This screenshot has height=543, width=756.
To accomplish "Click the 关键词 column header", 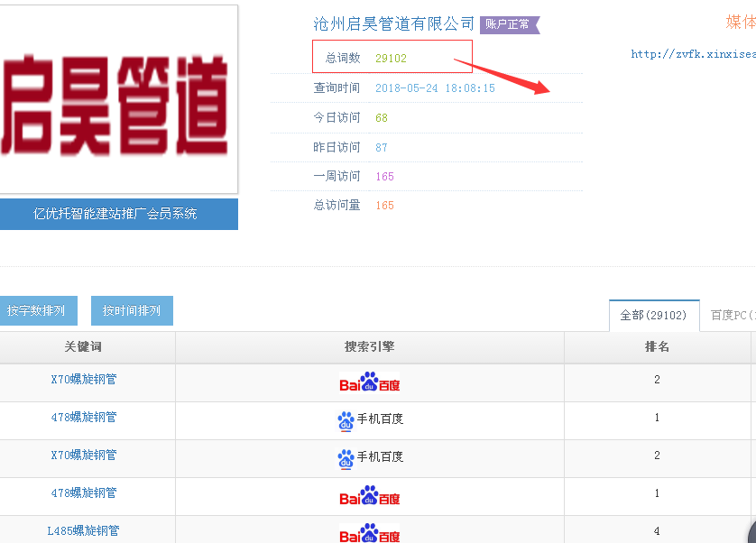I will pyautogui.click(x=84, y=346).
